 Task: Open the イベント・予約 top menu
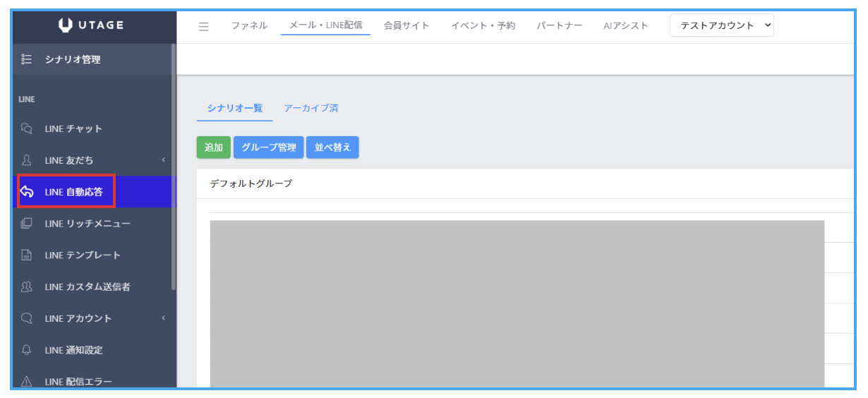483,26
